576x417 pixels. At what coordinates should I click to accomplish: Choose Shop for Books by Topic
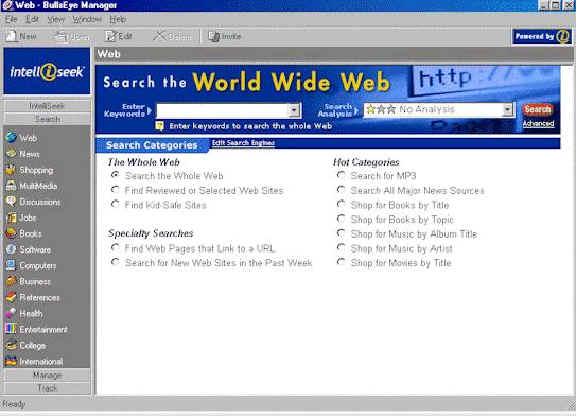(341, 219)
